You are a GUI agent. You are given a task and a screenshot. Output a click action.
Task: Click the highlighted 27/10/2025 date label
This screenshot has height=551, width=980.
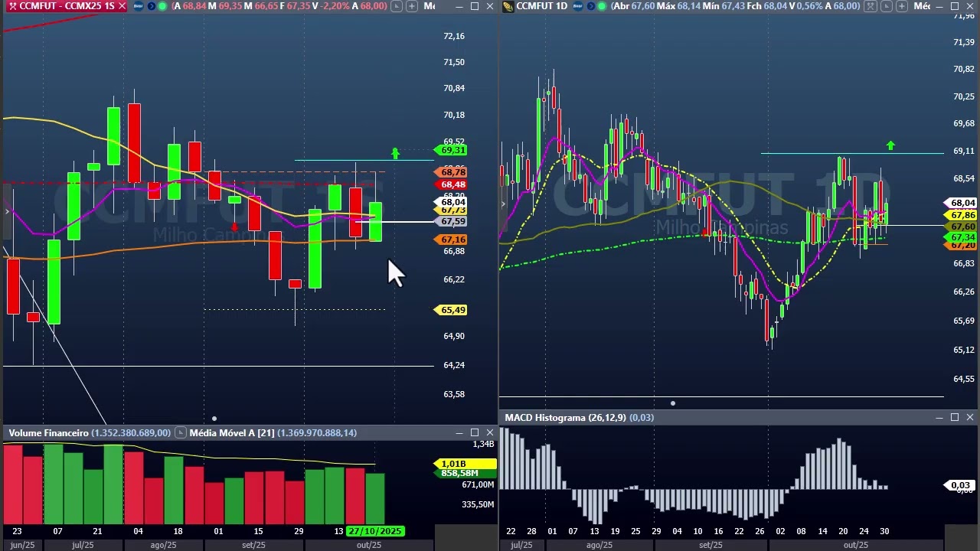(374, 531)
